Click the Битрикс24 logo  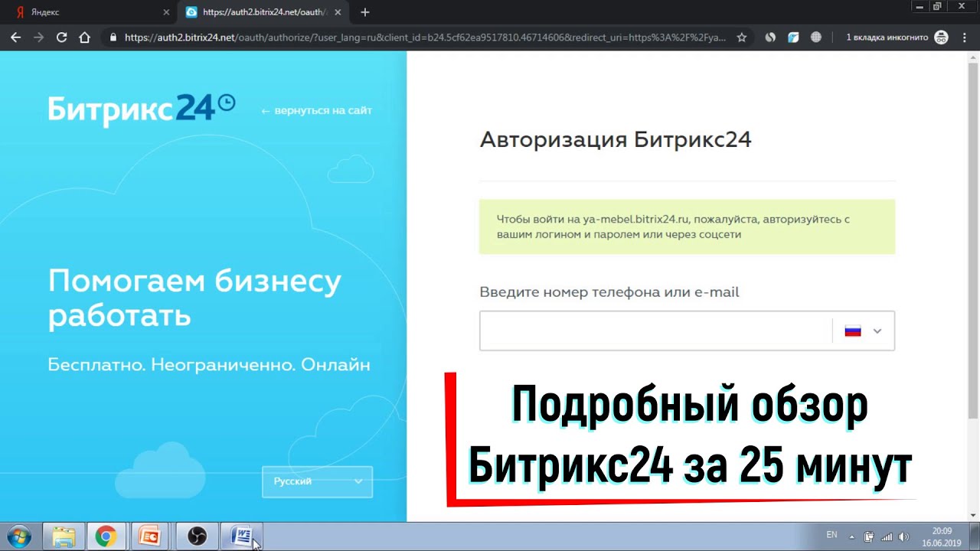coord(142,109)
